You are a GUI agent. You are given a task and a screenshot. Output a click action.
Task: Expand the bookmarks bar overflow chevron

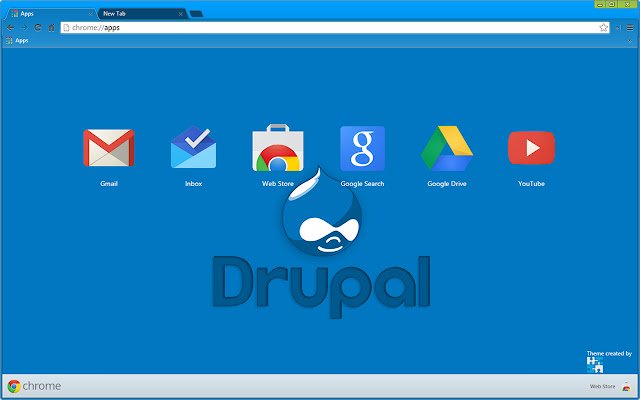630,41
